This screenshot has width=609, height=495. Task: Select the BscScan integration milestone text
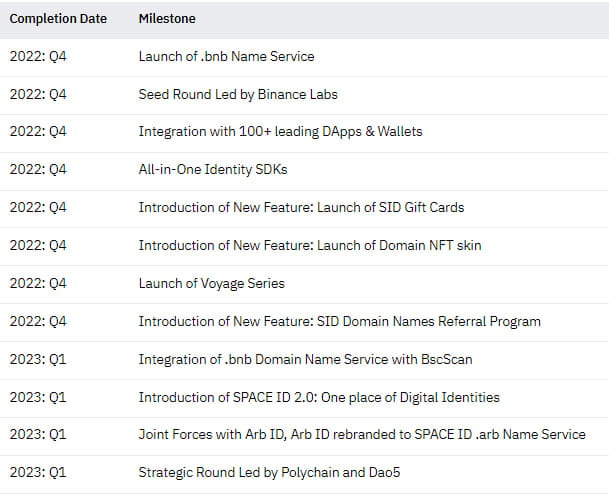coord(304,359)
